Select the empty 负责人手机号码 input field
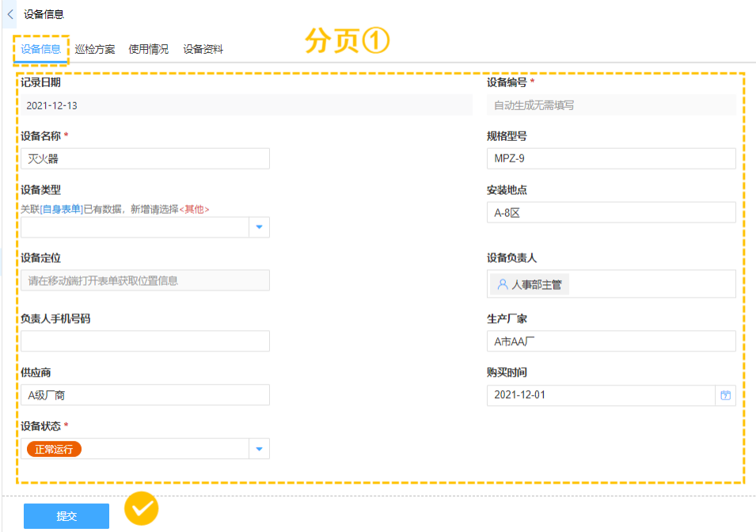The image size is (756, 532). pyautogui.click(x=145, y=341)
